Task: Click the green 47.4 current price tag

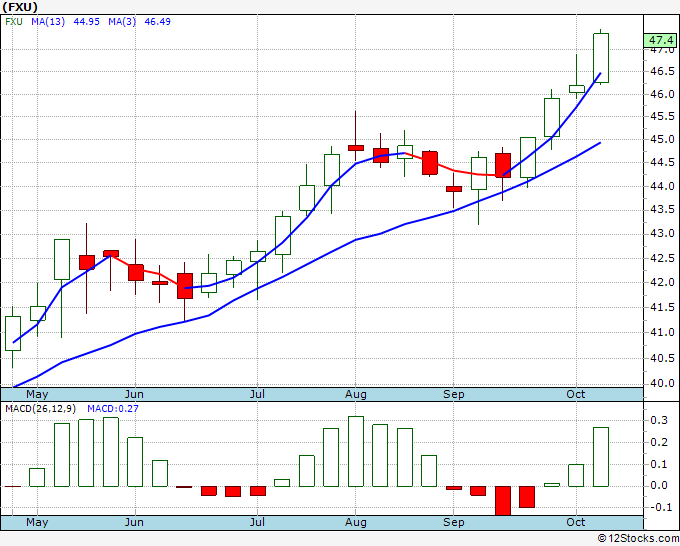Action: (660, 40)
